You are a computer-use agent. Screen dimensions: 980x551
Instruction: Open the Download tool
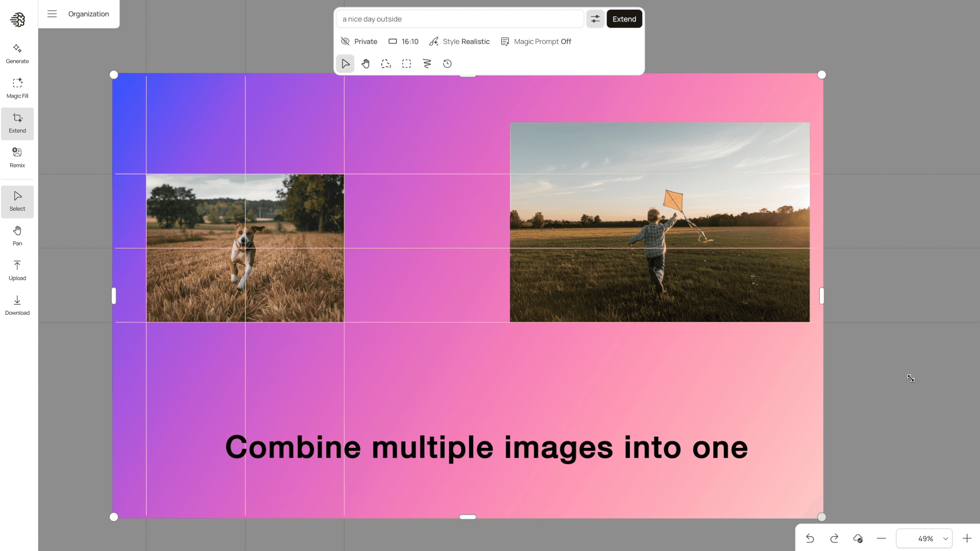point(17,304)
